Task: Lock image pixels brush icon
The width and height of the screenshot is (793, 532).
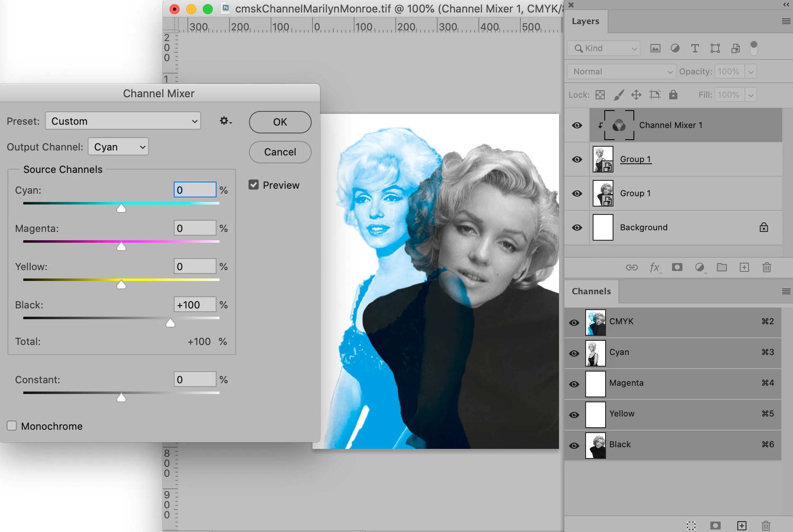Action: 619,95
